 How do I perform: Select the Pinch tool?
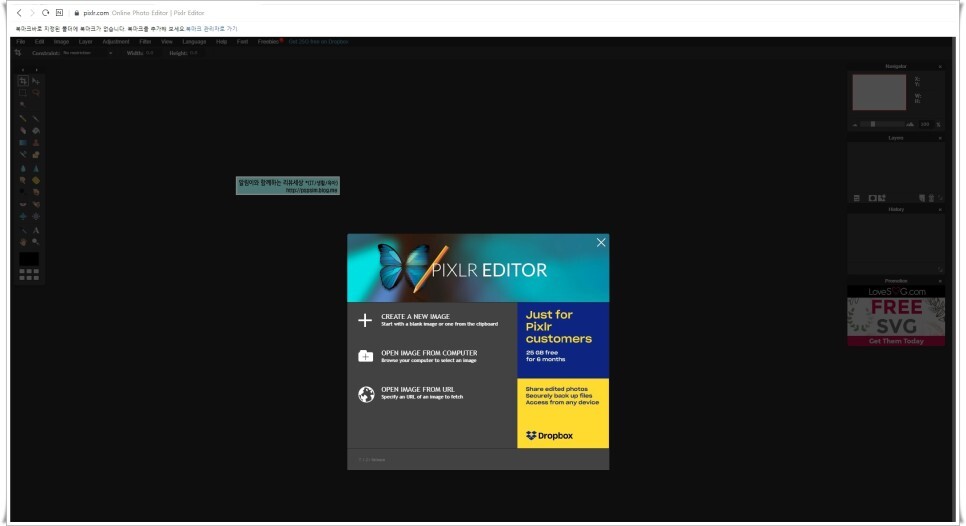point(36,217)
